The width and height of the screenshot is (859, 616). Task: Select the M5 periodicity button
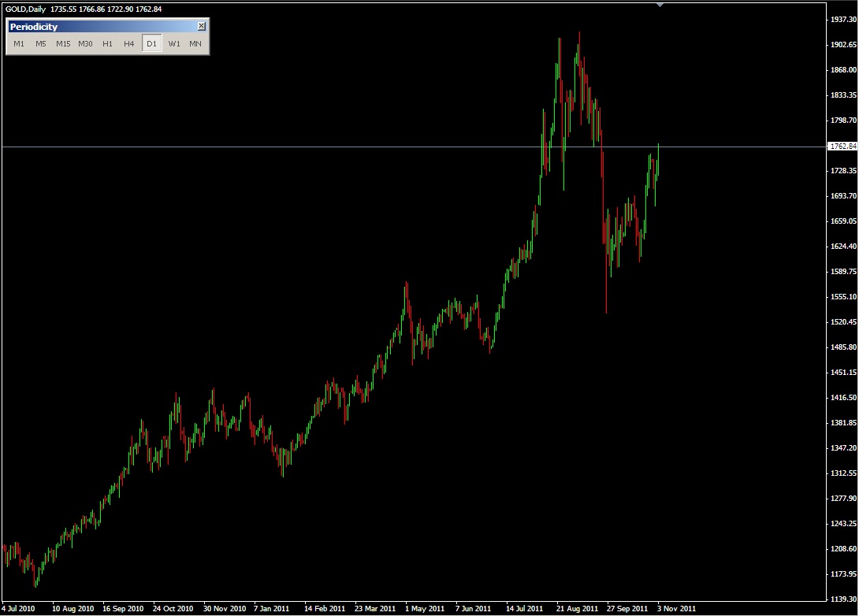(x=40, y=44)
